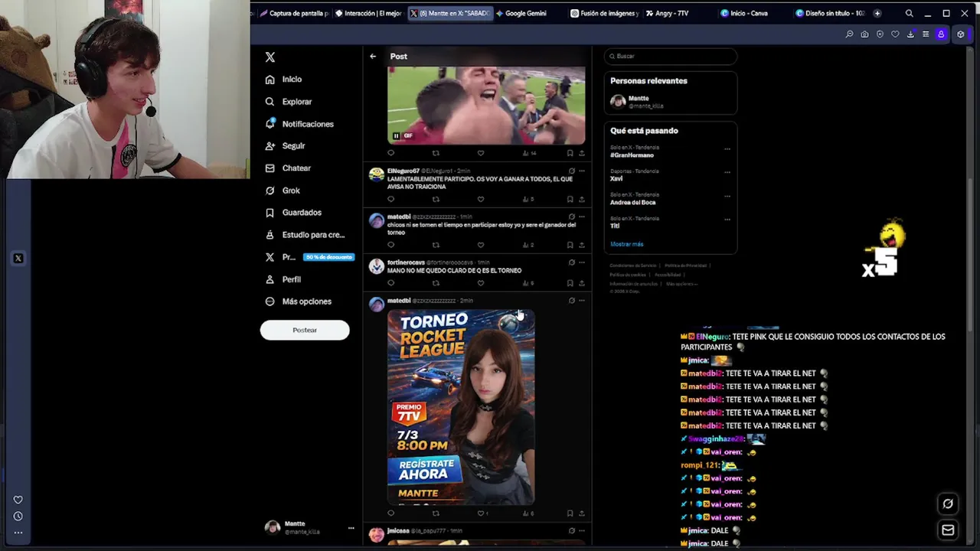Click the Buscar search field

pos(670,56)
